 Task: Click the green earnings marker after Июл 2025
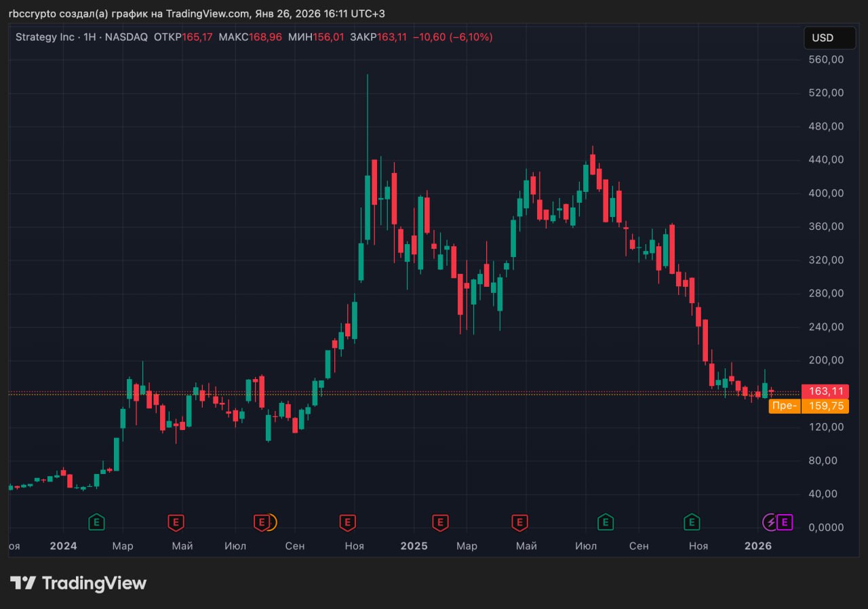coord(605,522)
